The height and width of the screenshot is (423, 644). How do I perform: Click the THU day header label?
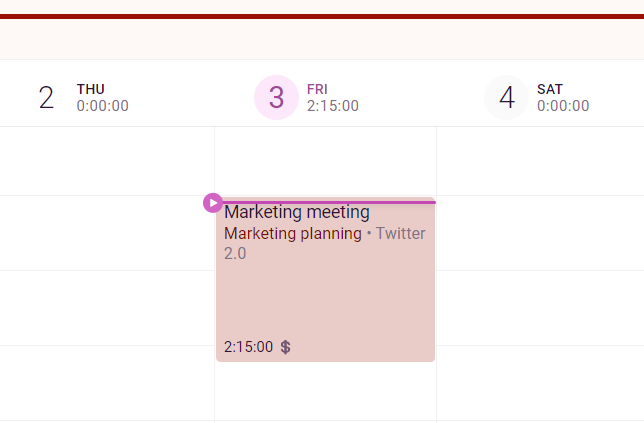point(90,89)
